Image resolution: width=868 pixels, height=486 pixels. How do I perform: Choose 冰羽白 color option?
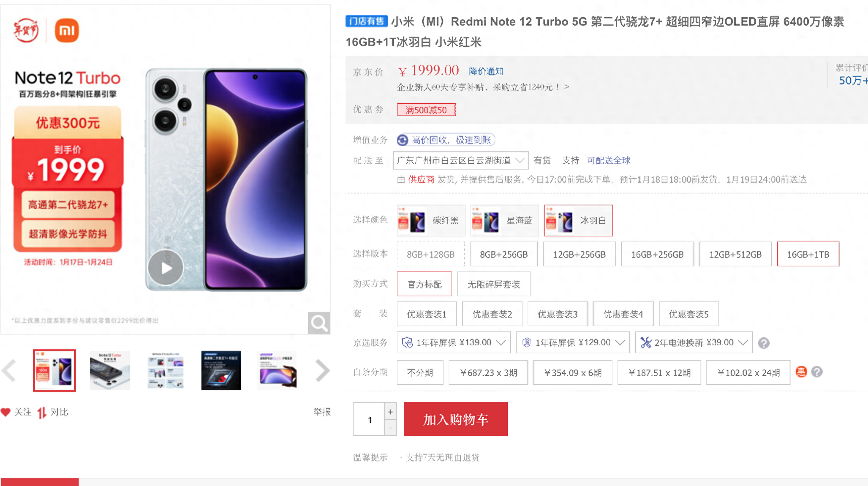click(579, 220)
